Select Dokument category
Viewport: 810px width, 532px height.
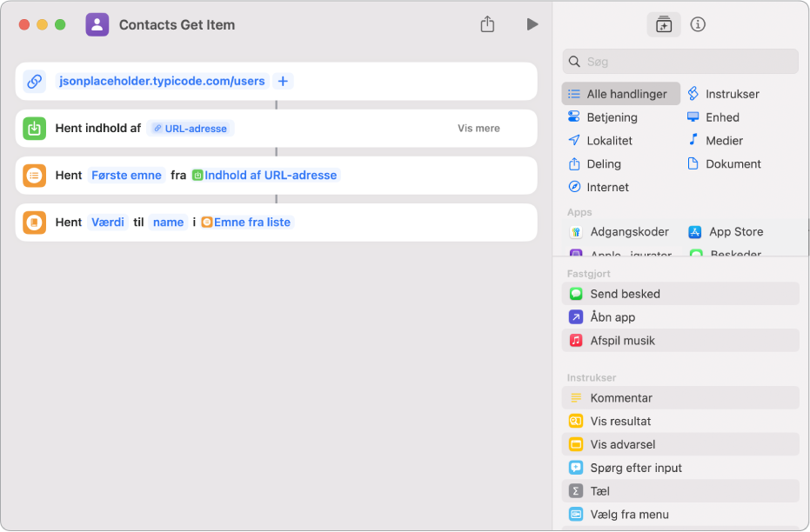point(724,163)
